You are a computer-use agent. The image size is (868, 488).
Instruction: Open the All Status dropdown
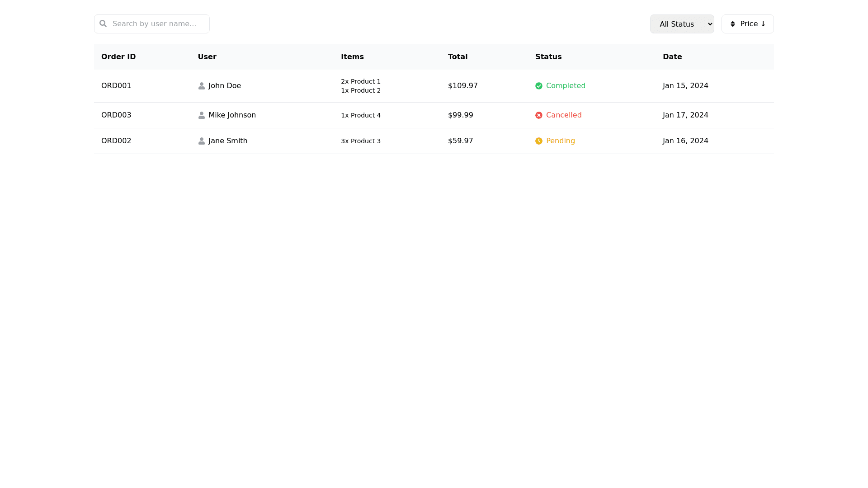pyautogui.click(x=682, y=24)
